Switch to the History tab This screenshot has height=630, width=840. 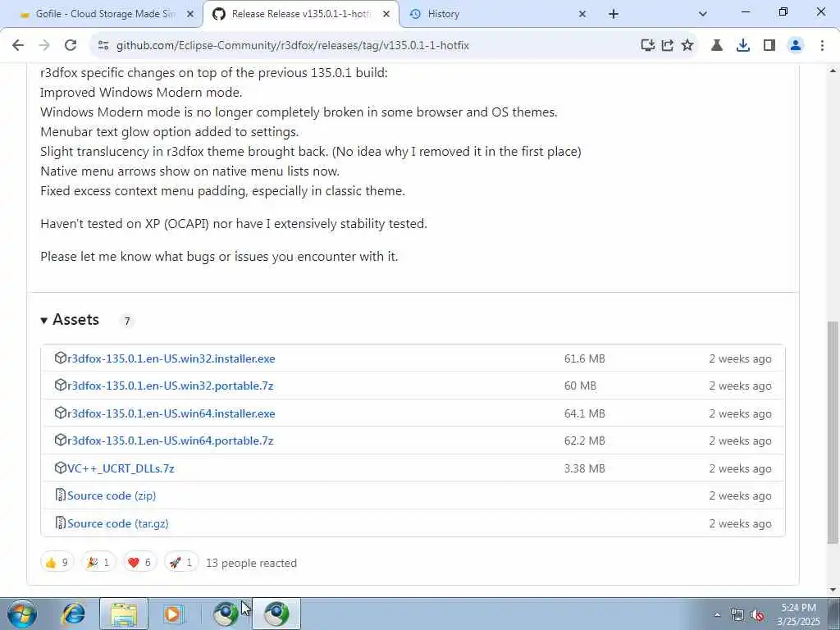tap(495, 14)
